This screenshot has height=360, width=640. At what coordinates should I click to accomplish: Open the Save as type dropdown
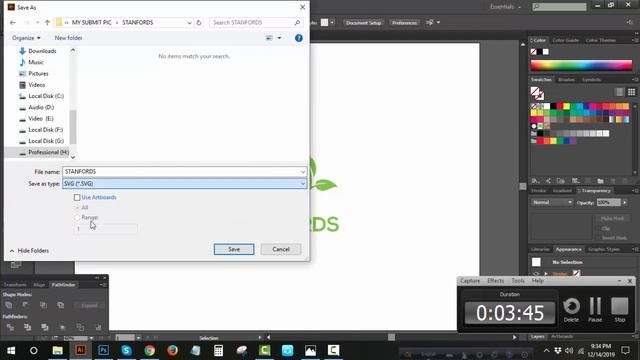303,184
